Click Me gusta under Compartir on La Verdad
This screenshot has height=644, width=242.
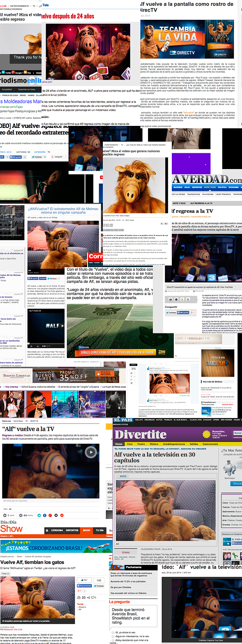point(184,312)
